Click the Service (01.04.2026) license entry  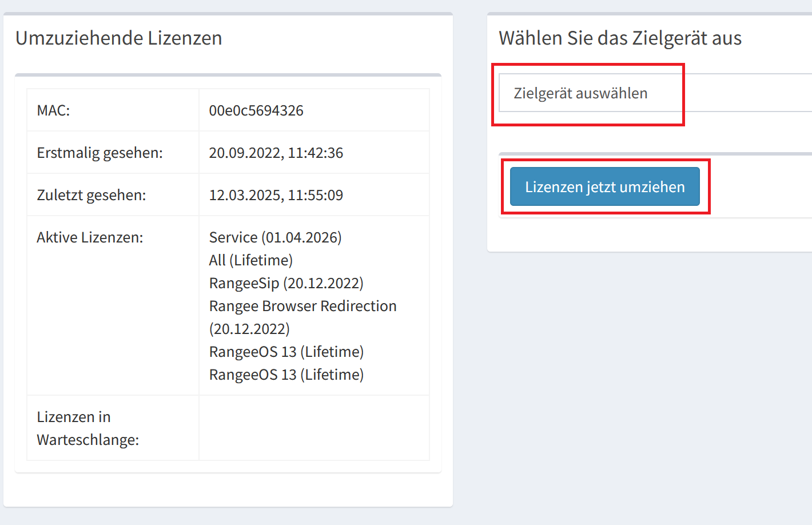pyautogui.click(x=275, y=237)
